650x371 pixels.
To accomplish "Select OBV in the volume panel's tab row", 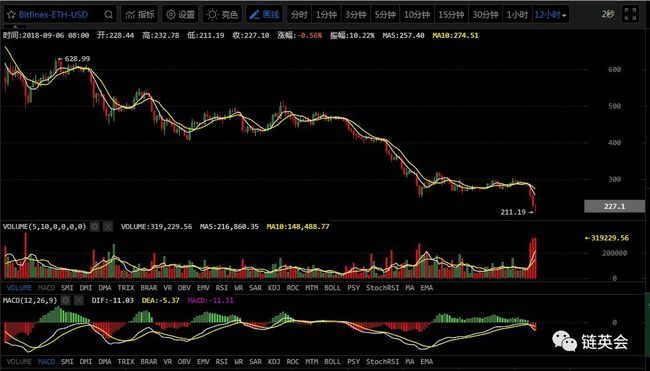I will coord(184,287).
